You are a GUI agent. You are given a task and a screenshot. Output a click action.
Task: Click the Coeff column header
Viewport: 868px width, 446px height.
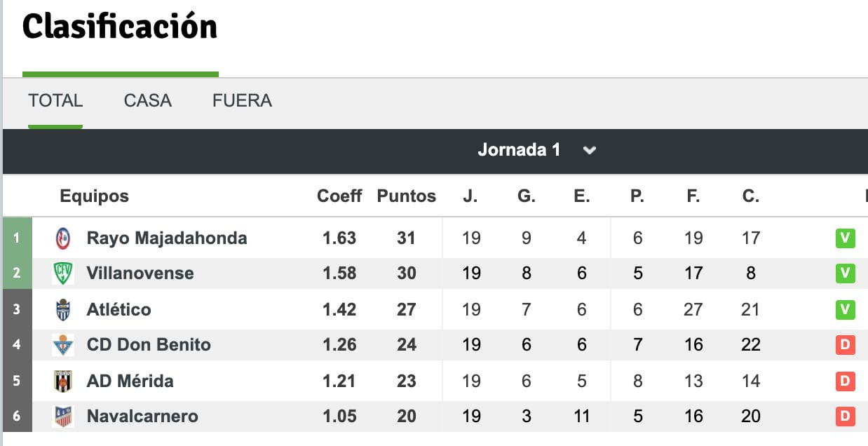[x=339, y=196]
